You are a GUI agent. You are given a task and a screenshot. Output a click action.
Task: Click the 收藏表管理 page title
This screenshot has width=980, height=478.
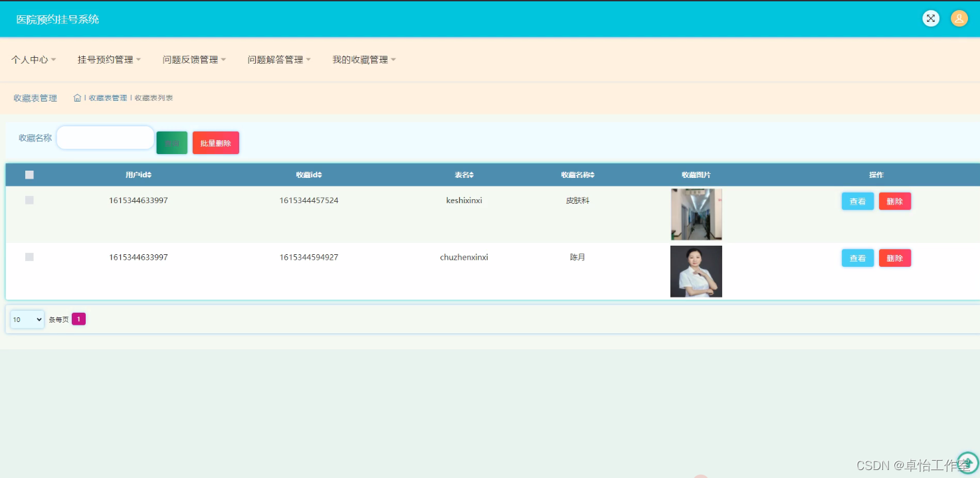click(35, 98)
